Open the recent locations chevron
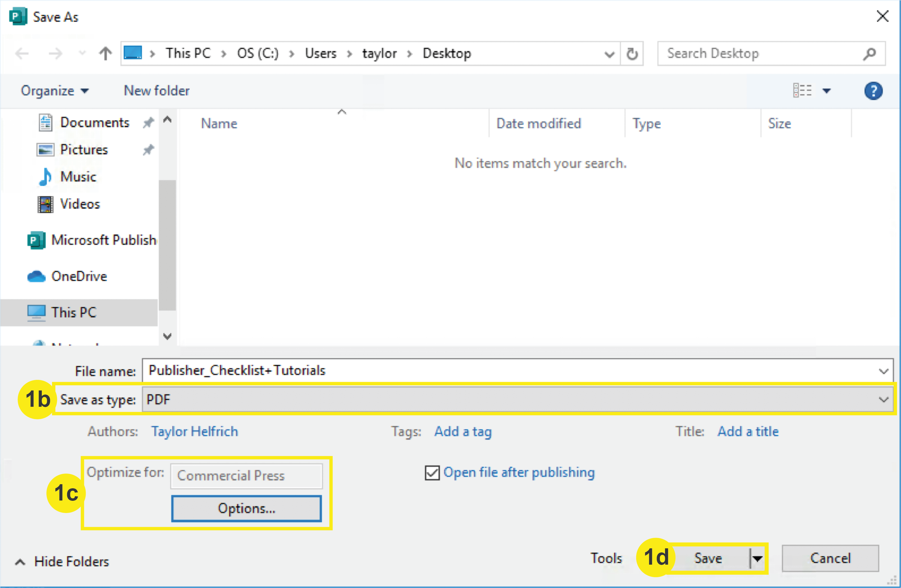901x588 pixels. tap(82, 53)
